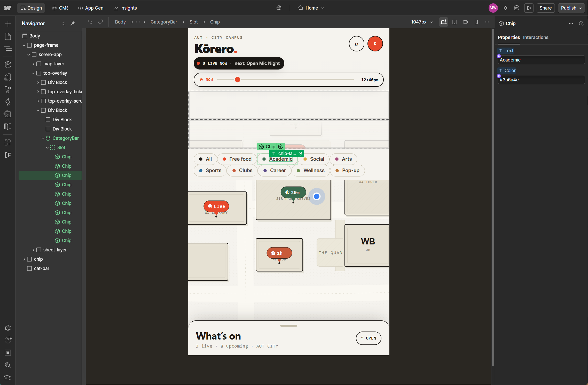Pin the Navigator panel
588x385 pixels.
click(x=73, y=24)
